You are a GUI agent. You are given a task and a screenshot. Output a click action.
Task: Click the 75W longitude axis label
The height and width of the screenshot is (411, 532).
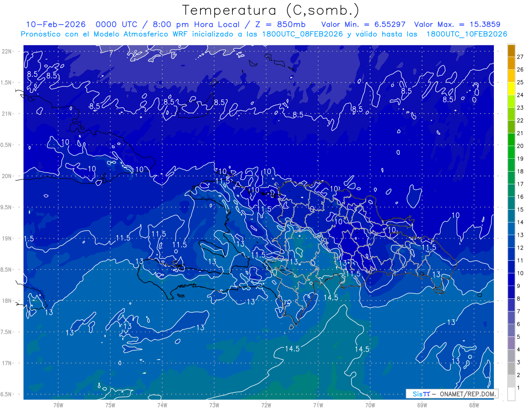tap(110, 405)
